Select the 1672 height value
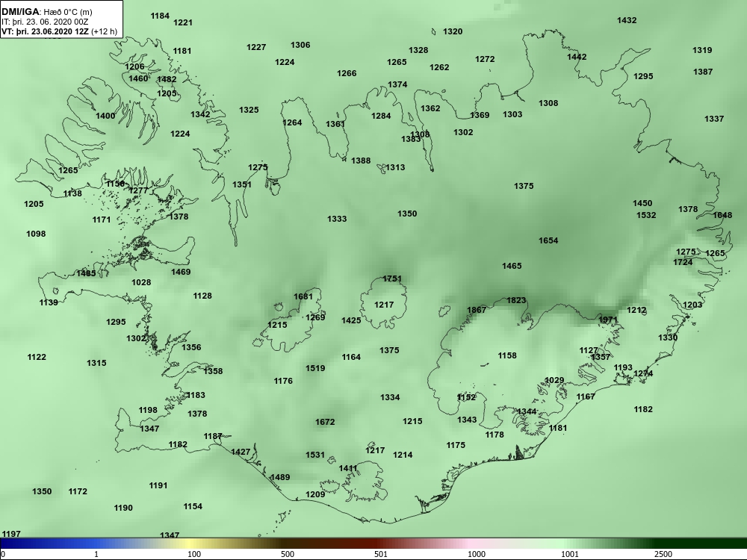Screen dimensions: 747x560 coord(325,423)
